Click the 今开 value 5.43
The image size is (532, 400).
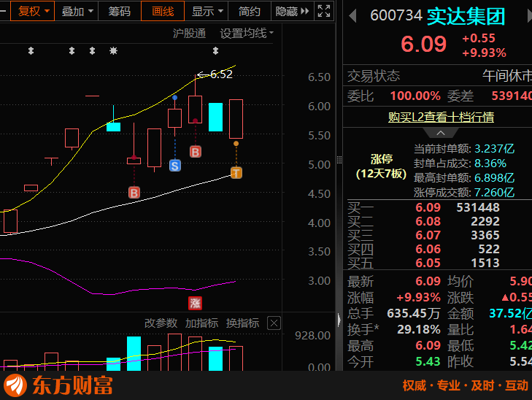[x=428, y=361]
